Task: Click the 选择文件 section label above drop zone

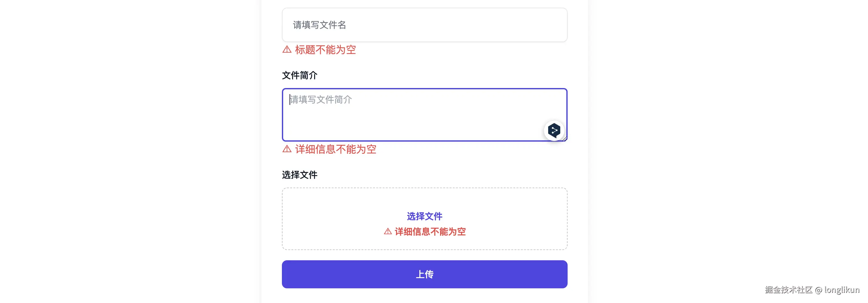Action: (299, 175)
